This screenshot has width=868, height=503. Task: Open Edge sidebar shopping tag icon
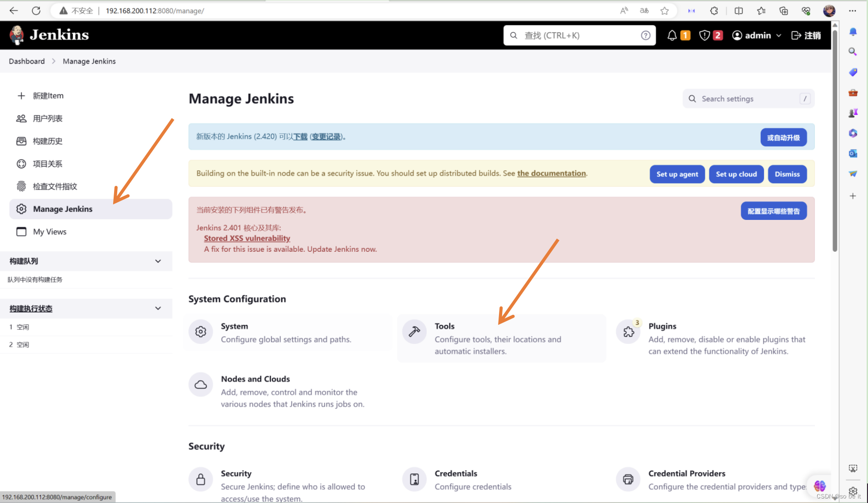[x=853, y=72]
